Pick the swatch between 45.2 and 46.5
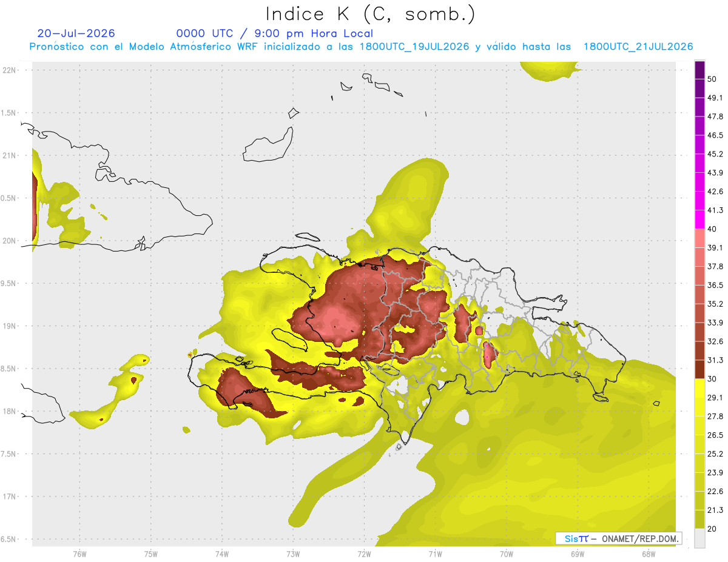 coord(699,144)
